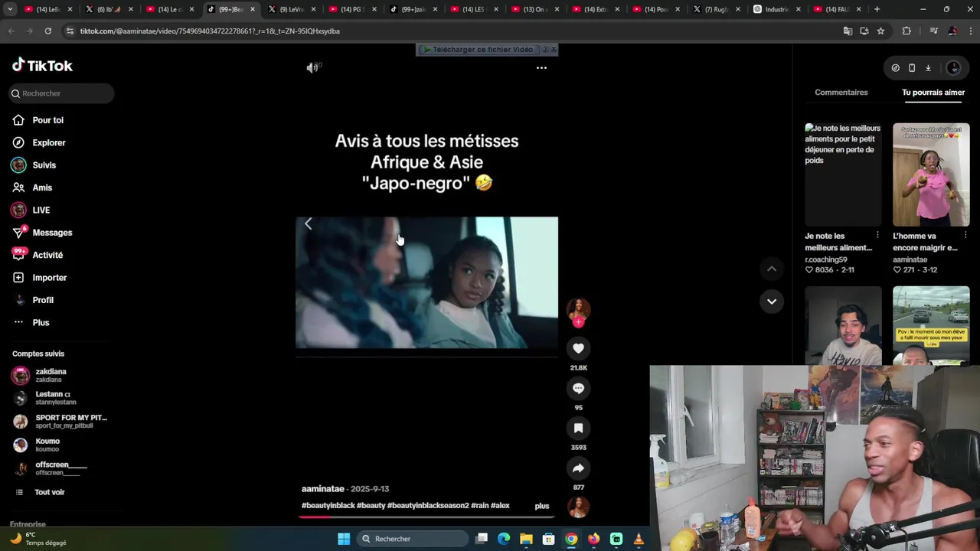Open the LIVE section
The width and height of the screenshot is (980, 551).
41,210
